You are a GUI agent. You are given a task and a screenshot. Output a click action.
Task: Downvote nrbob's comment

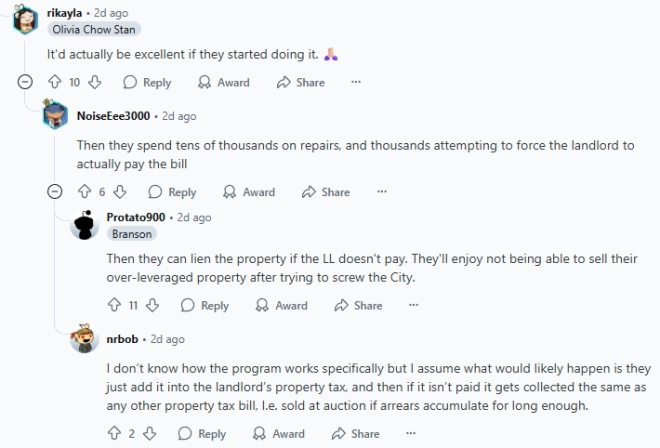point(150,434)
